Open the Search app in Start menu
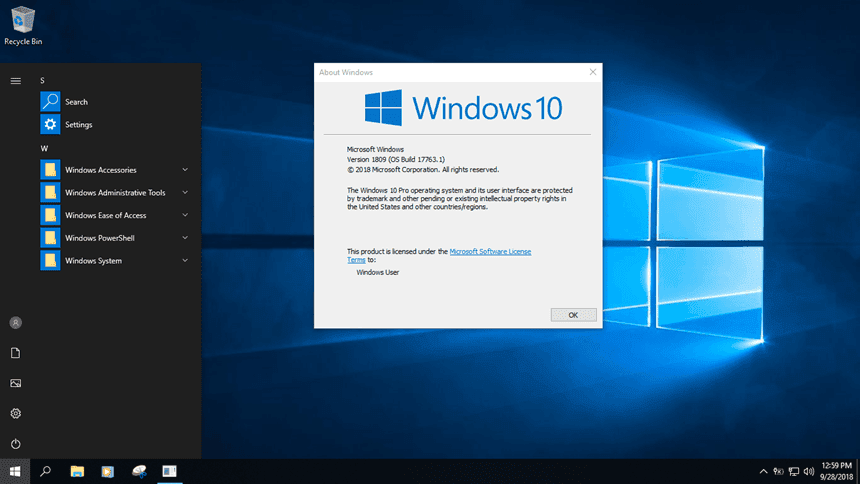This screenshot has width=860, height=484. pyautogui.click(x=116, y=102)
